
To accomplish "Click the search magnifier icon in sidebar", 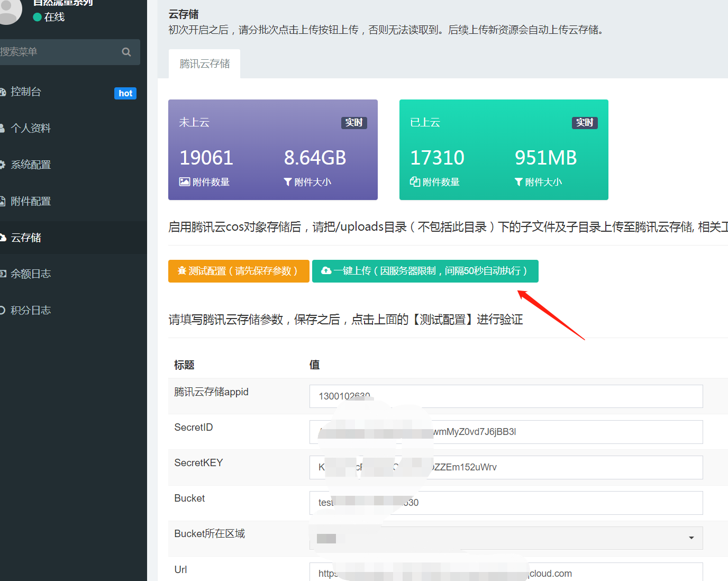I will [x=126, y=52].
